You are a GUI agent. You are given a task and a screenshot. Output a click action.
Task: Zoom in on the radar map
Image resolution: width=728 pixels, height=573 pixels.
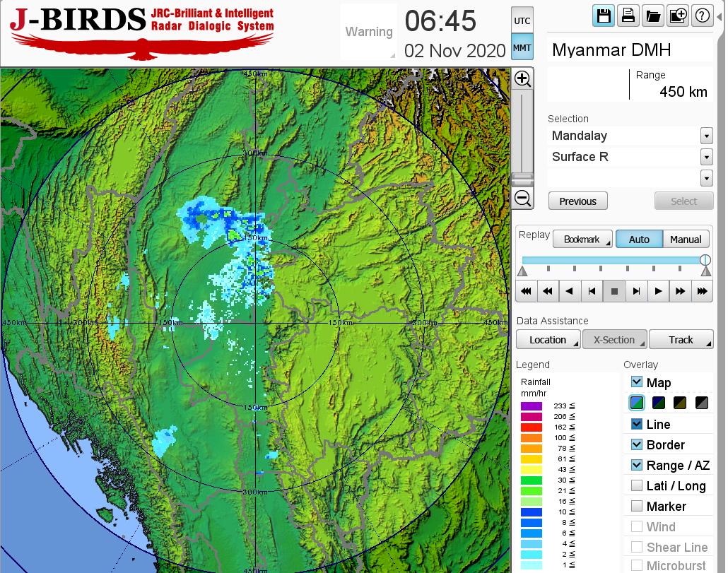[x=522, y=78]
